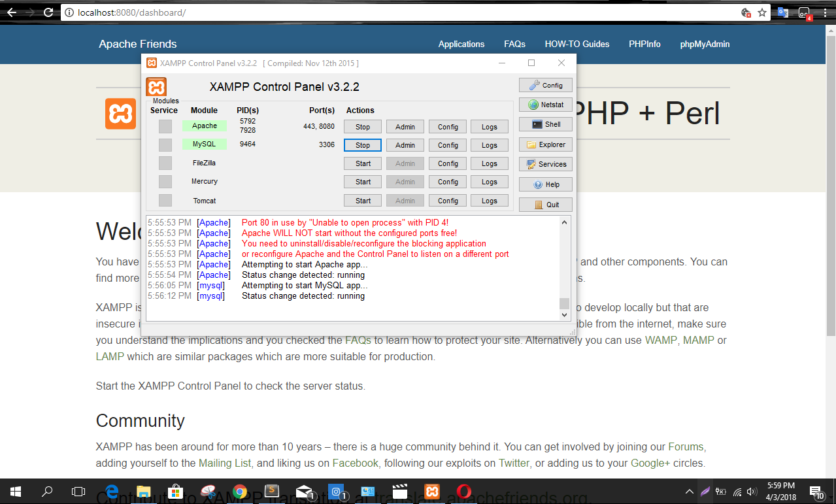Open the Apache Config button

448,127
